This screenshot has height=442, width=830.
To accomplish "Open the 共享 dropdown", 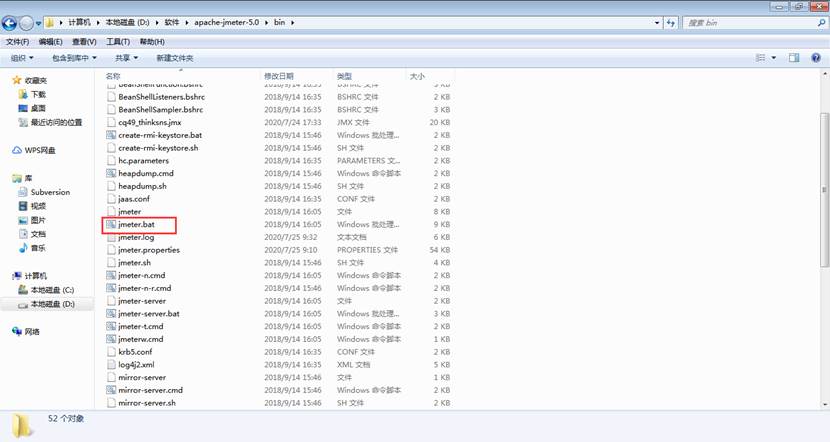I will click(x=127, y=58).
